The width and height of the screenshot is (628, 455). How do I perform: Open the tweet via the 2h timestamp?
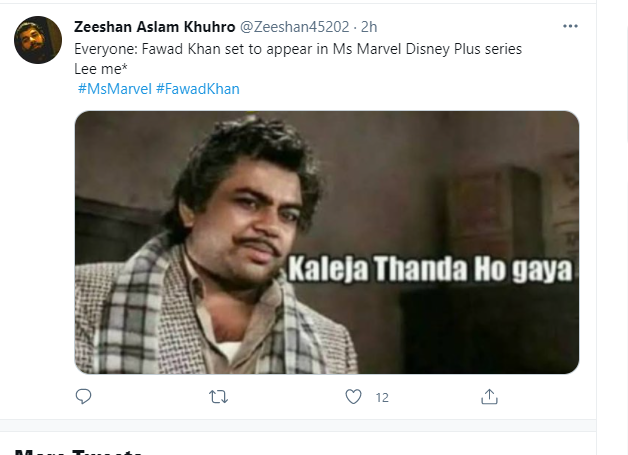[370, 26]
